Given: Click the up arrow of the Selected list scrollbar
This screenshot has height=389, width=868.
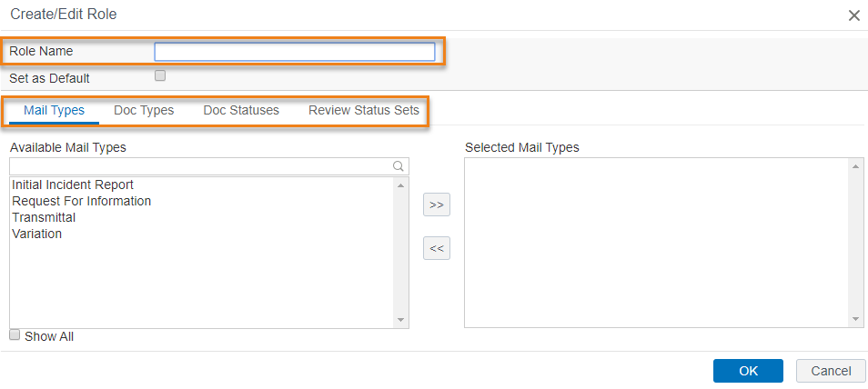Looking at the screenshot, I should click(855, 166).
